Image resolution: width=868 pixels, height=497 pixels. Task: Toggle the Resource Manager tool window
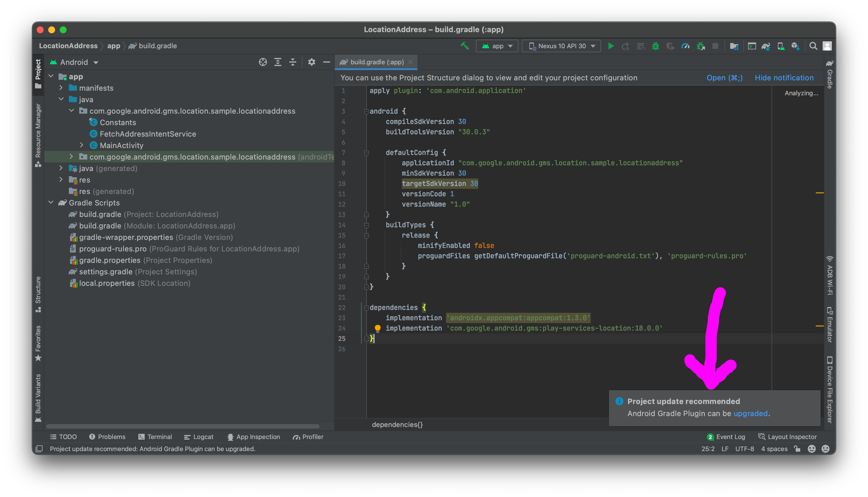tap(38, 135)
